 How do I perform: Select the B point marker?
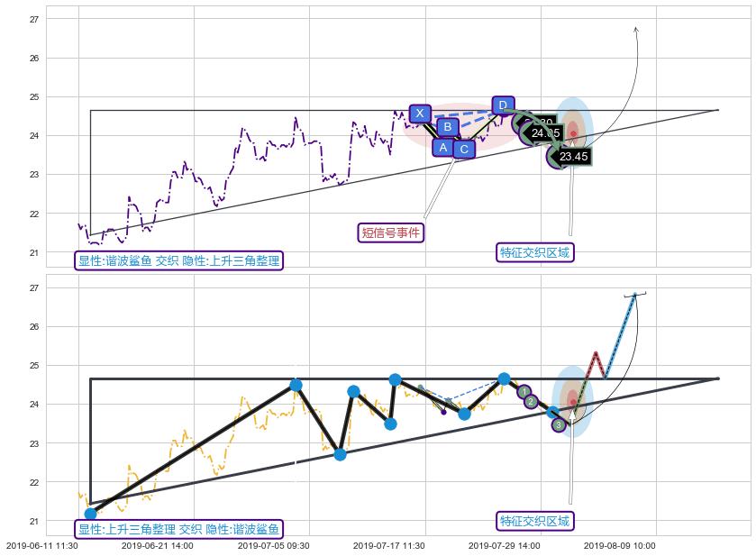448,127
